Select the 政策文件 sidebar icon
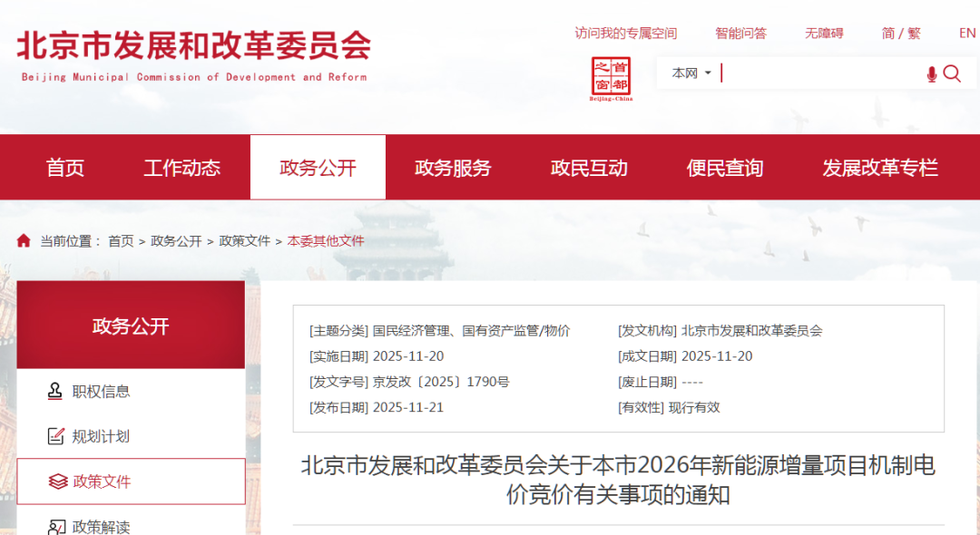The image size is (980, 535). [57, 481]
